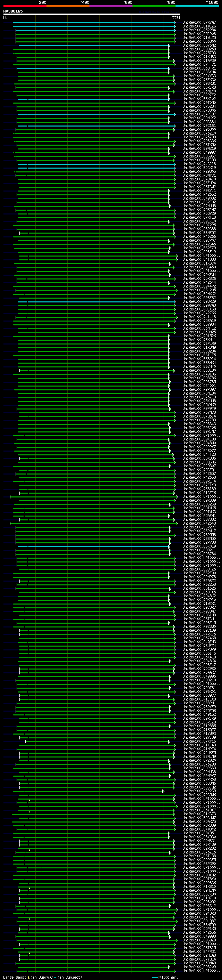Open hit UniRef100_Q1AP39
222x980 pixels.
199,60
